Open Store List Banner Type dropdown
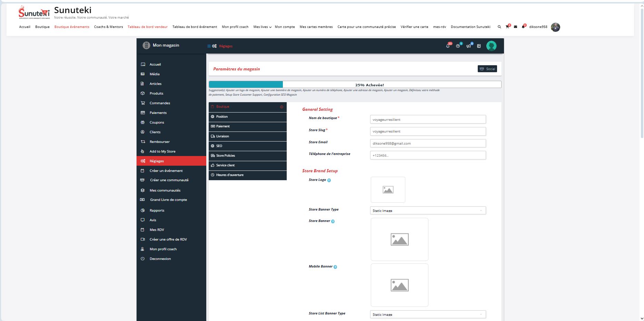644x321 pixels. click(428, 314)
